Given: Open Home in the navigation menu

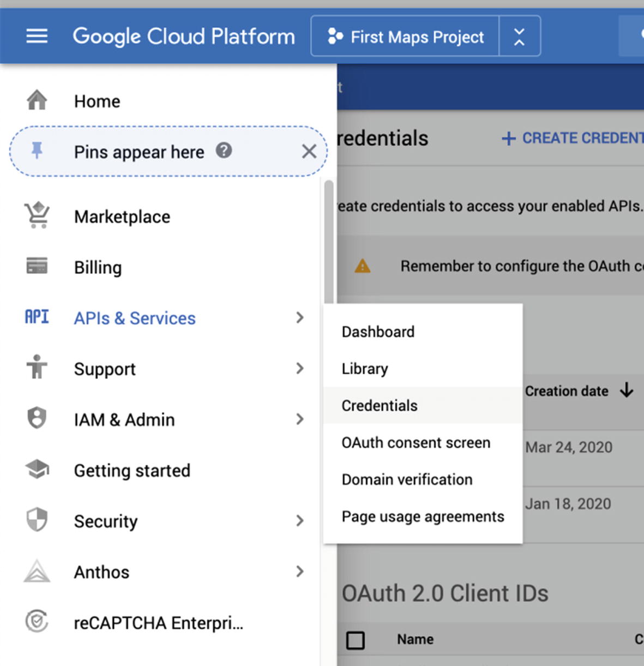Looking at the screenshot, I should pos(97,101).
